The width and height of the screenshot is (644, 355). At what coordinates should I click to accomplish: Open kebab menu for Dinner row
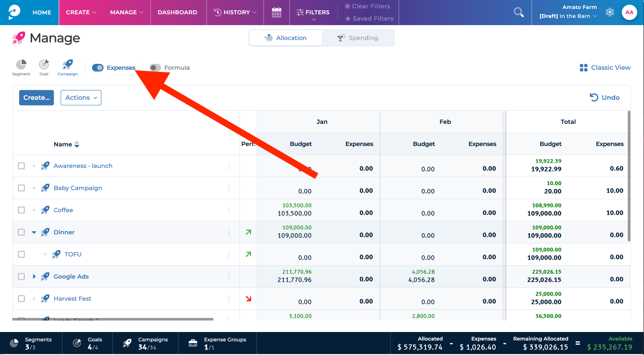click(x=229, y=232)
